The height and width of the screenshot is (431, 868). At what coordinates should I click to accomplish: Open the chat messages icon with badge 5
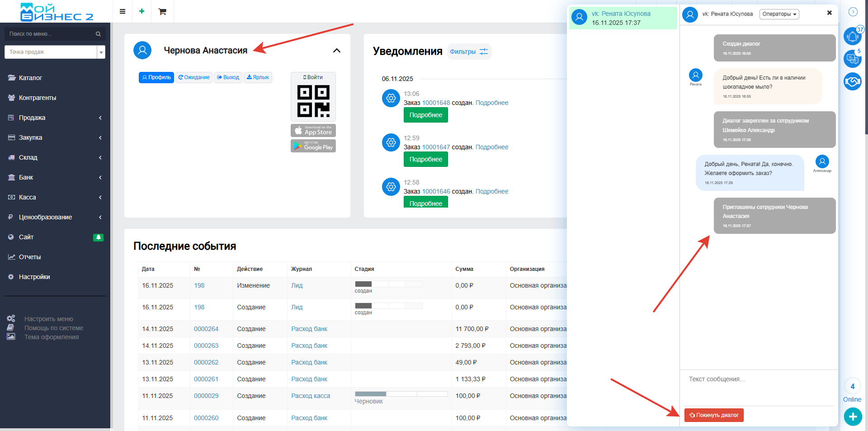[852, 59]
